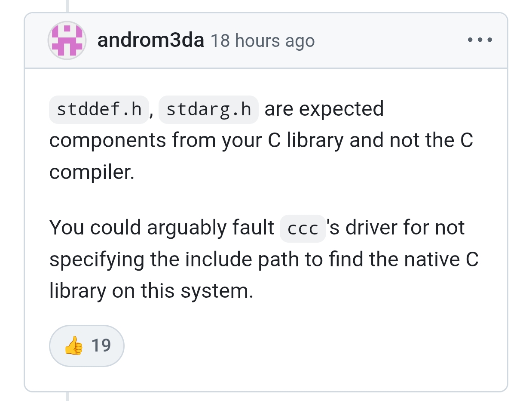Open the three-dot comment options menu
Viewport: 532px width, 401px height.
click(480, 40)
